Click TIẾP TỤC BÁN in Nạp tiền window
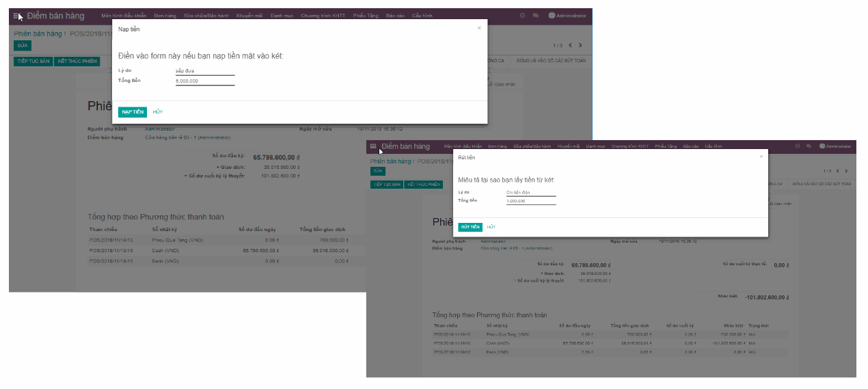Screen dimensions: 868x389 [33, 62]
